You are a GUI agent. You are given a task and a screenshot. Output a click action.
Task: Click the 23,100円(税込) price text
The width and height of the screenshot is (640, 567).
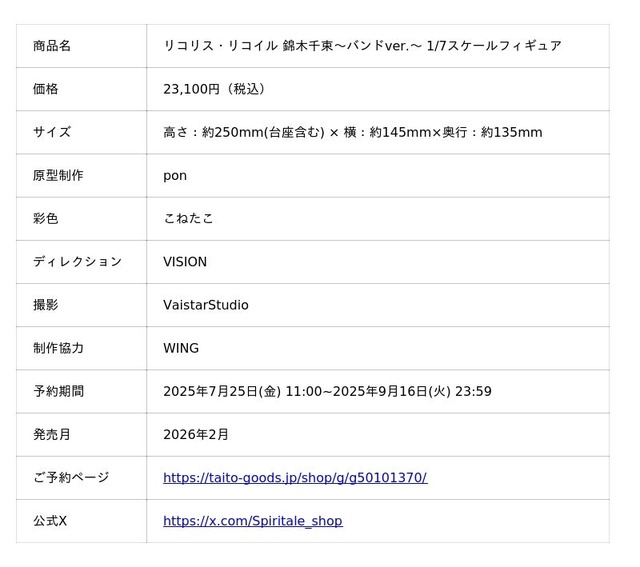point(215,89)
